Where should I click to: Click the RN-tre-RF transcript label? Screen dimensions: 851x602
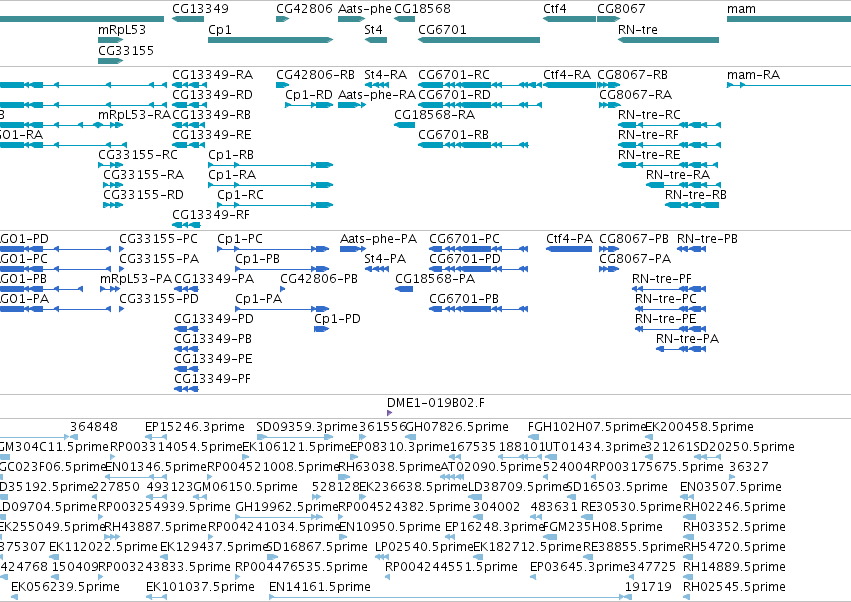tap(648, 135)
